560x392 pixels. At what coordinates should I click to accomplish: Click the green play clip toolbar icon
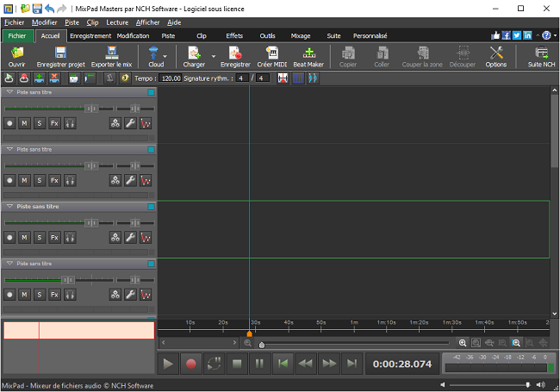tap(9, 78)
